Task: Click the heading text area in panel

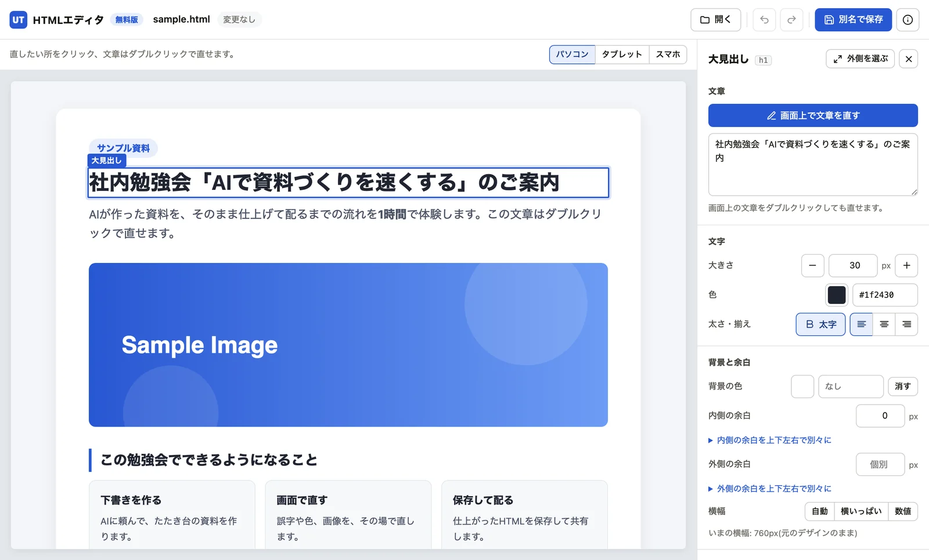Action: 813,165
